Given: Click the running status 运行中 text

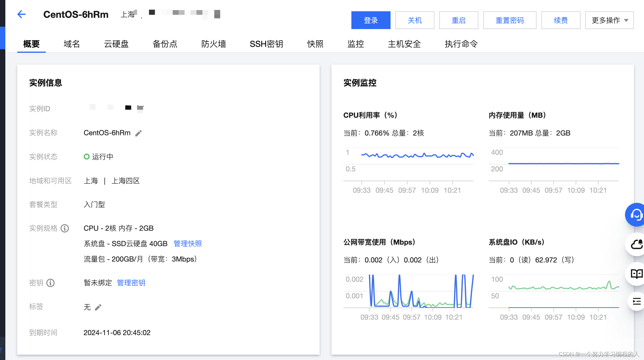Looking at the screenshot, I should [103, 157].
